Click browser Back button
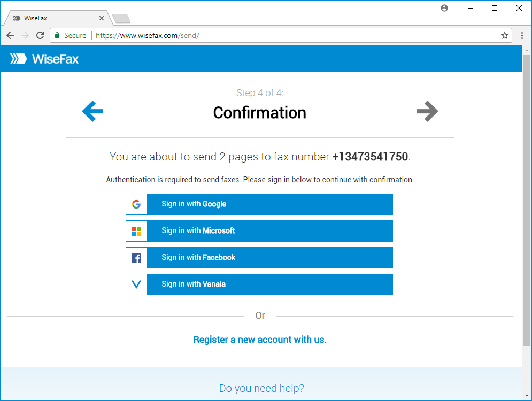The height and width of the screenshot is (401, 532). coord(10,35)
